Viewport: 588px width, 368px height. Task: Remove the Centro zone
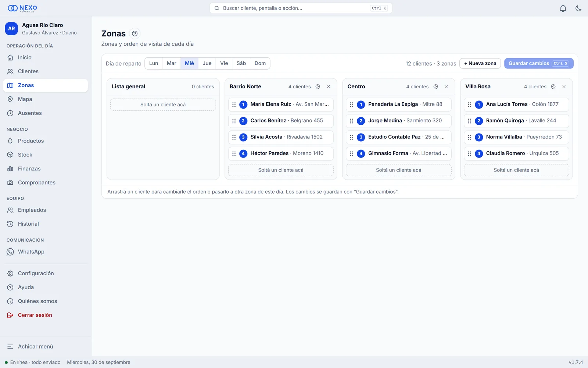pyautogui.click(x=446, y=86)
